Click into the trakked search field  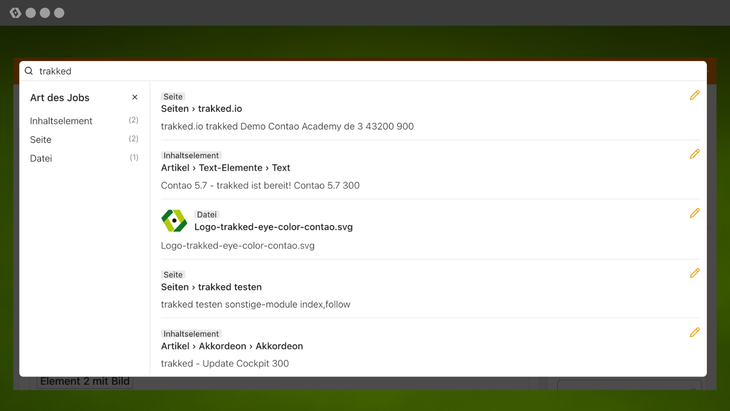(x=370, y=71)
